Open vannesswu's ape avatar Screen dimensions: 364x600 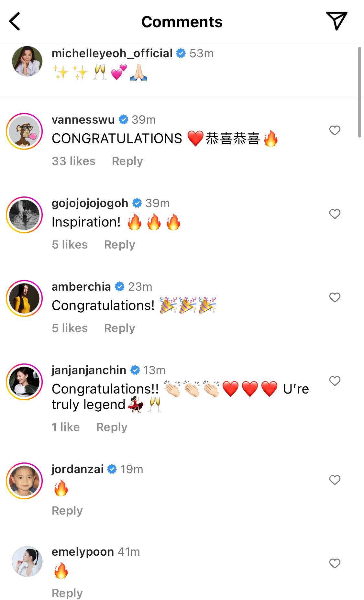[x=25, y=131]
